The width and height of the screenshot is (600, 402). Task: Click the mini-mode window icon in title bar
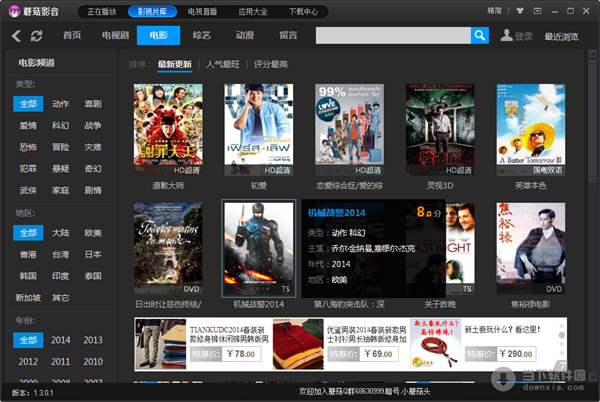537,11
